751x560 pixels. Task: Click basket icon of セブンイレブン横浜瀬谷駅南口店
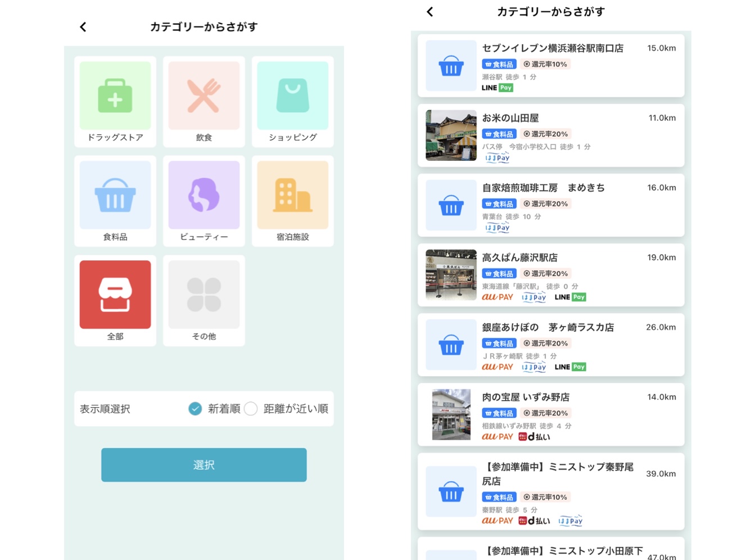point(451,66)
